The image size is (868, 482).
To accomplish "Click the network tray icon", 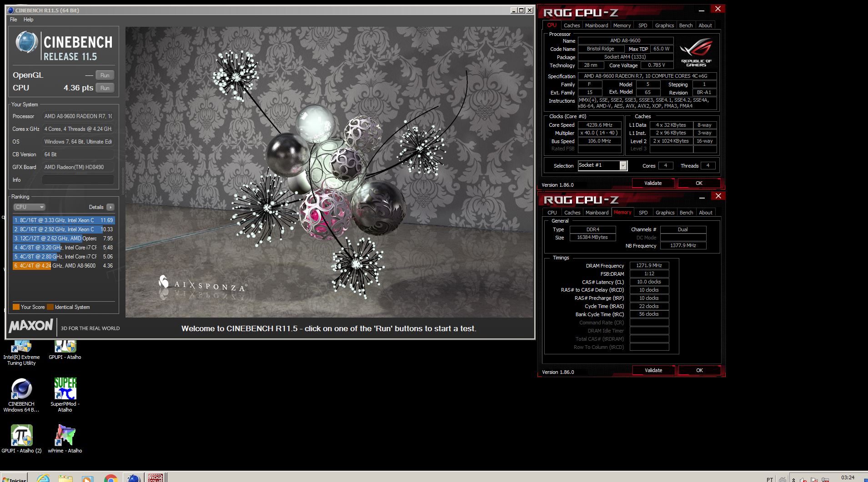I will click(x=825, y=479).
